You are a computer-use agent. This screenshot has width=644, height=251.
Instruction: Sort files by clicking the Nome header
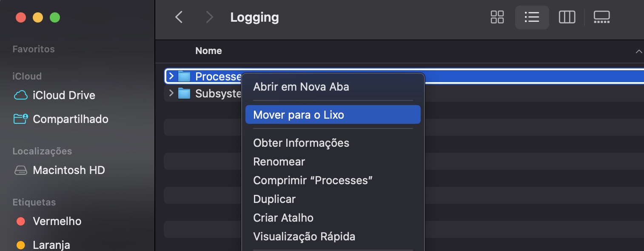click(x=208, y=51)
